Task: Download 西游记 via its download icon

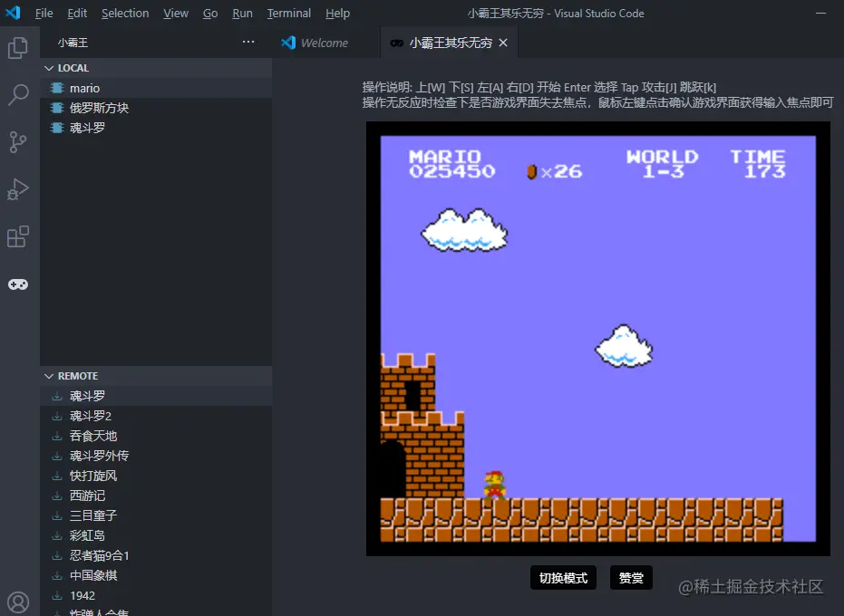Action: 56,496
